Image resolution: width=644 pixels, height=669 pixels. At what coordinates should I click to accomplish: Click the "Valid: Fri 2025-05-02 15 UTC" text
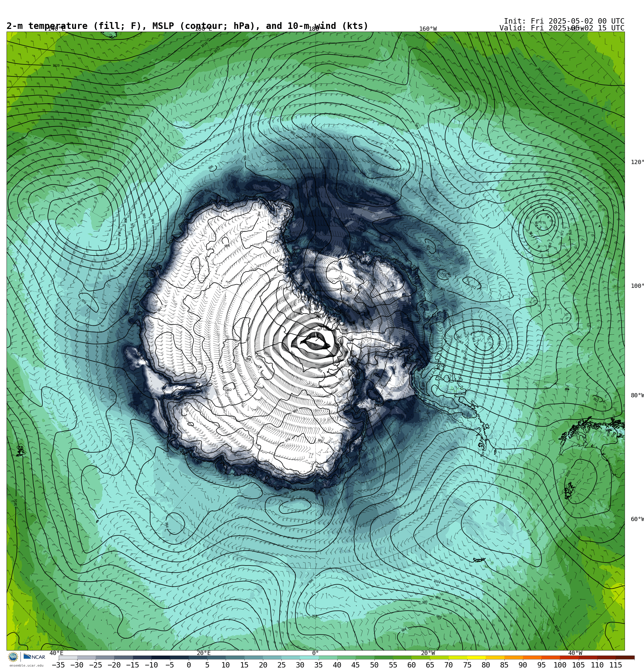(562, 28)
